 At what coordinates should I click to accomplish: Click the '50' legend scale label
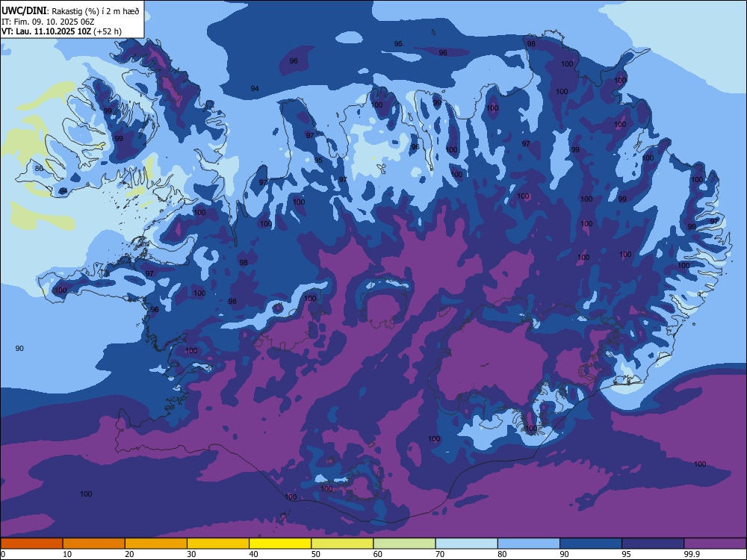316,554
